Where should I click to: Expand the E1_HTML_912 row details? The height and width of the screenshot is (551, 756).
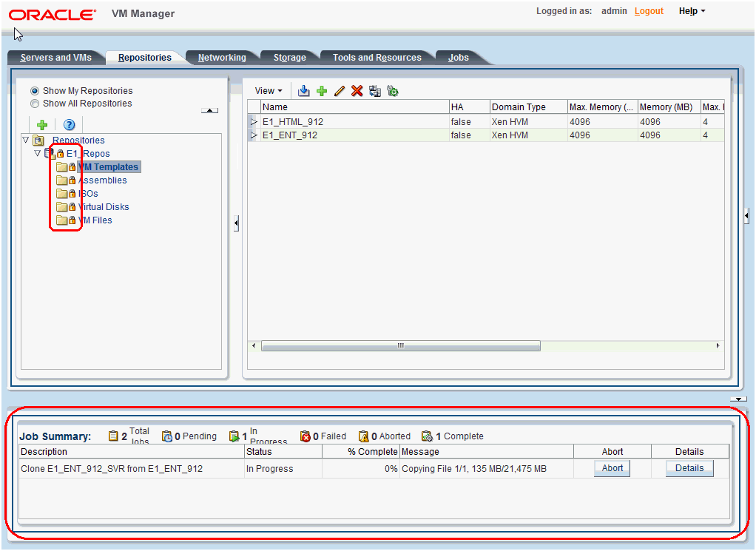coord(254,122)
